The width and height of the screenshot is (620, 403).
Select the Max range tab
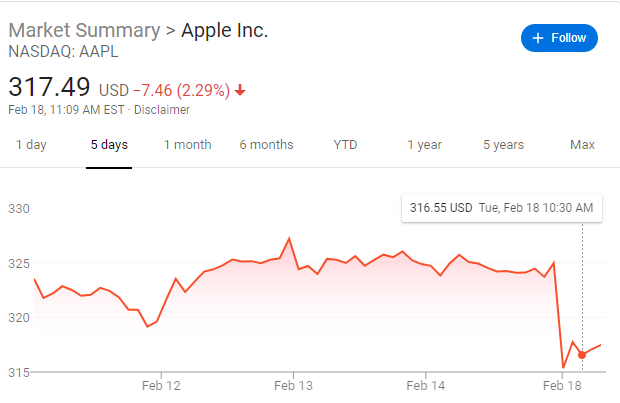coord(582,145)
